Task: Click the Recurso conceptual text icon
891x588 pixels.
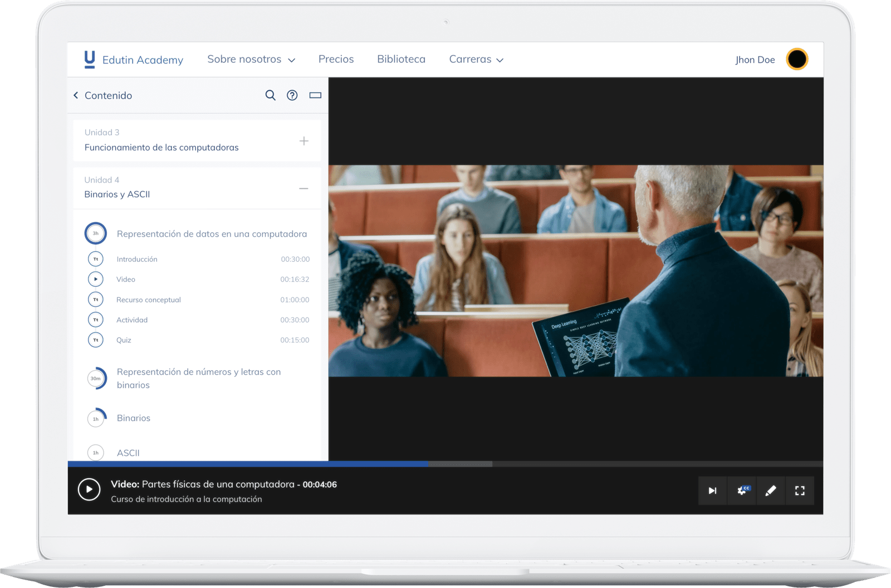Action: (96, 300)
